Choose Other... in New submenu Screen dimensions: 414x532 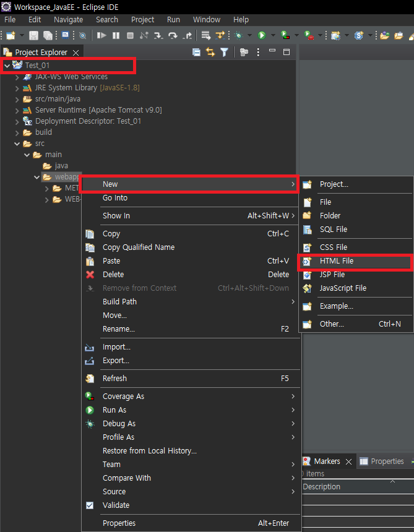tap(356, 324)
